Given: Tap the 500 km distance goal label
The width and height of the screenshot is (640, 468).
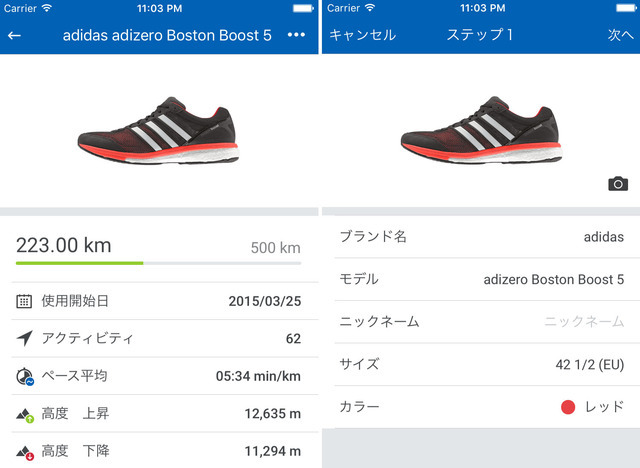Looking at the screenshot, I should pyautogui.click(x=275, y=248).
